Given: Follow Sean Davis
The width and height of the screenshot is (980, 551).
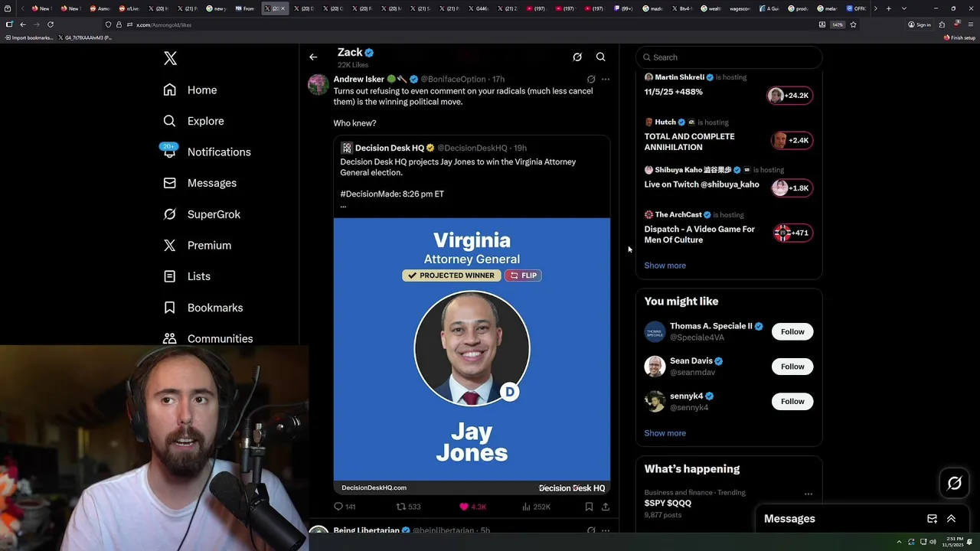Looking at the screenshot, I should (792, 367).
